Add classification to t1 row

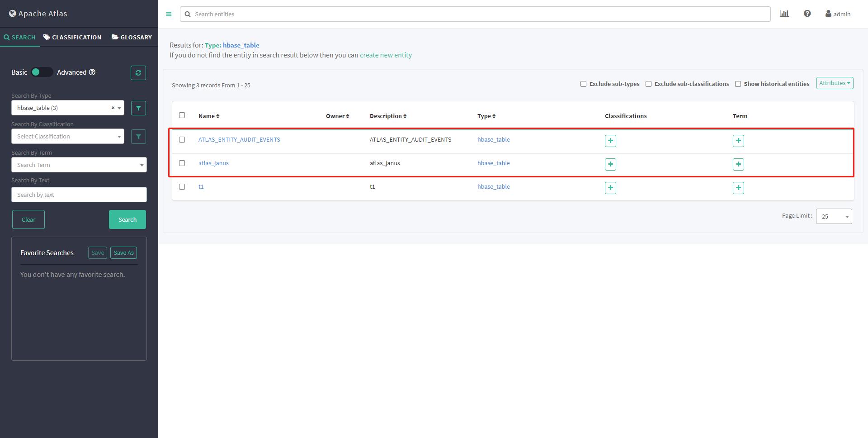610,188
